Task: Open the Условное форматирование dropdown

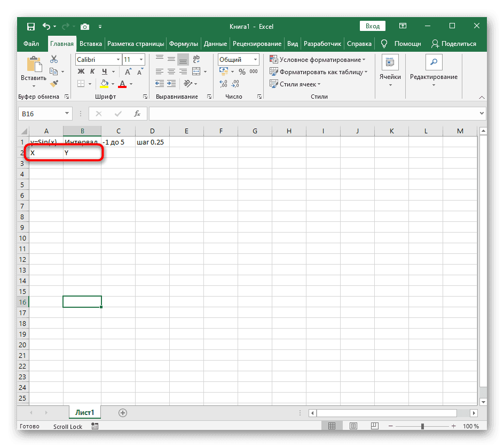Action: (318, 60)
